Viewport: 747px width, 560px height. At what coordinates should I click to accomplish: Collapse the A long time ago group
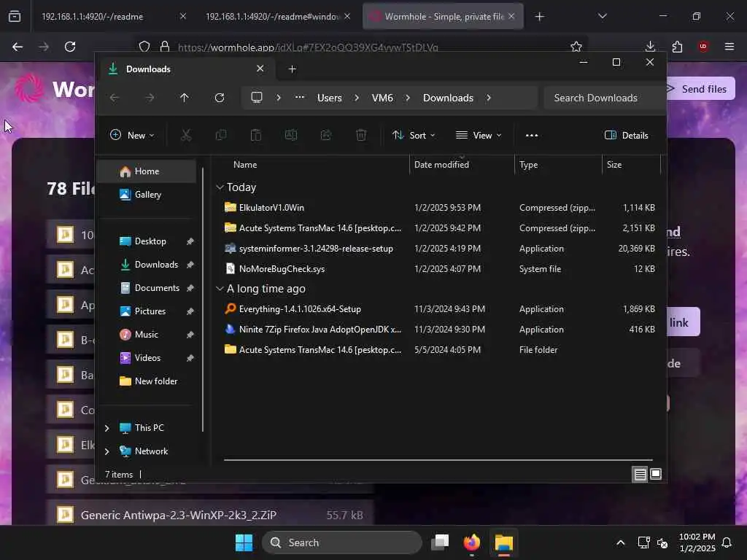coord(220,289)
